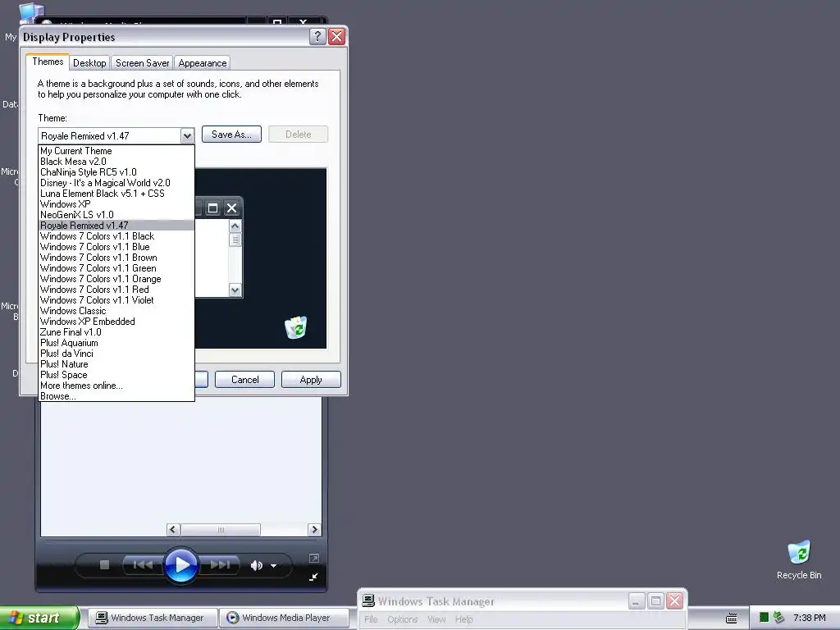Click Browse... in theme list
This screenshot has width=840, height=630.
click(x=116, y=396)
